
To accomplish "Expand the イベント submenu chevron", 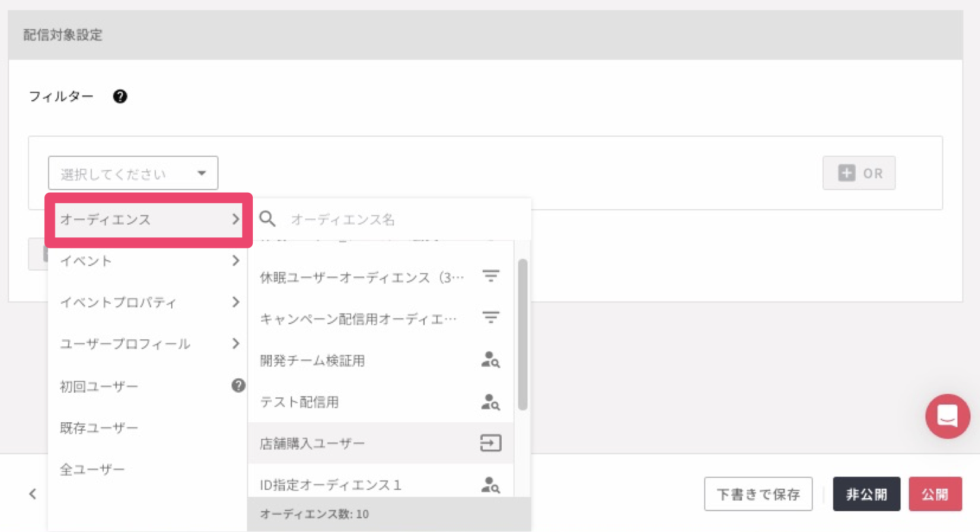I will 236,261.
